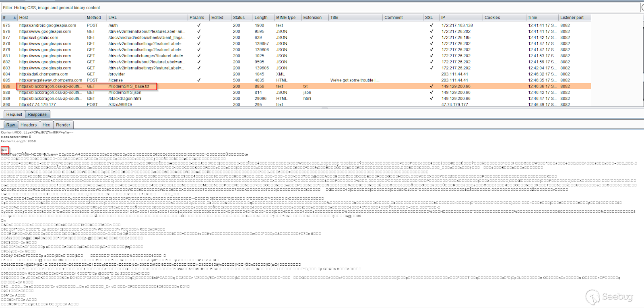Click the SSL checkmark on highlighted row 886
This screenshot has height=308, width=644.
coord(431,86)
